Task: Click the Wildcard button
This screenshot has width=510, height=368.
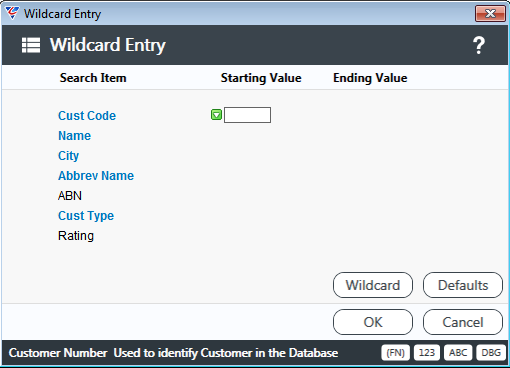Action: [373, 285]
